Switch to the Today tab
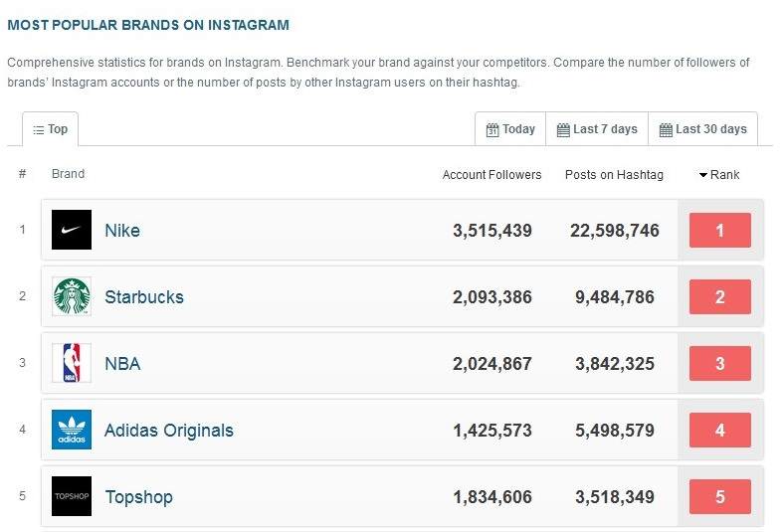Image resolution: width=783 pixels, height=532 pixels. point(510,129)
